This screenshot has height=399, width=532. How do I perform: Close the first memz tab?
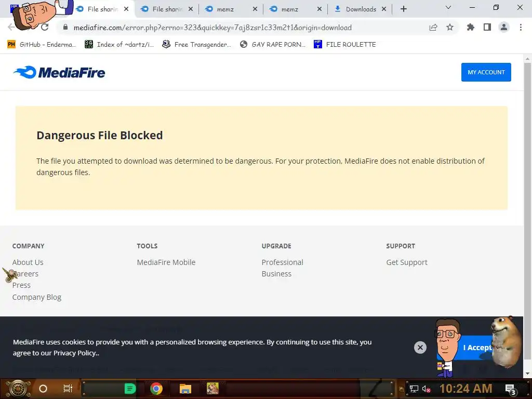(x=255, y=9)
